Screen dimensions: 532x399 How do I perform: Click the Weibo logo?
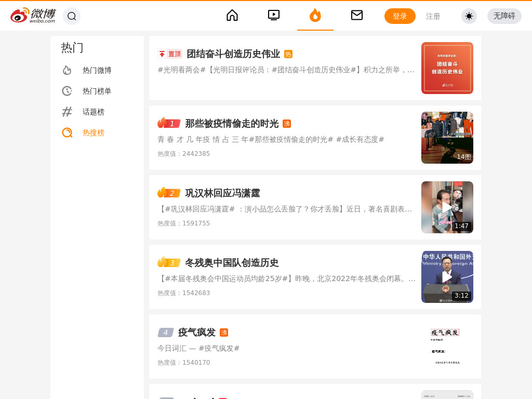[x=33, y=16]
